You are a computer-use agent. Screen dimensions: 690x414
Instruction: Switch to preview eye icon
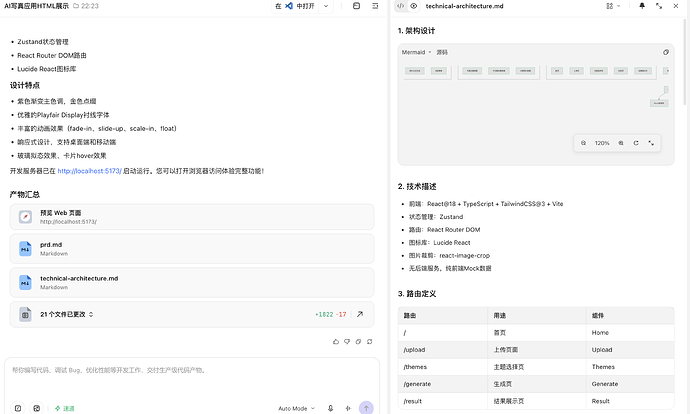414,6
